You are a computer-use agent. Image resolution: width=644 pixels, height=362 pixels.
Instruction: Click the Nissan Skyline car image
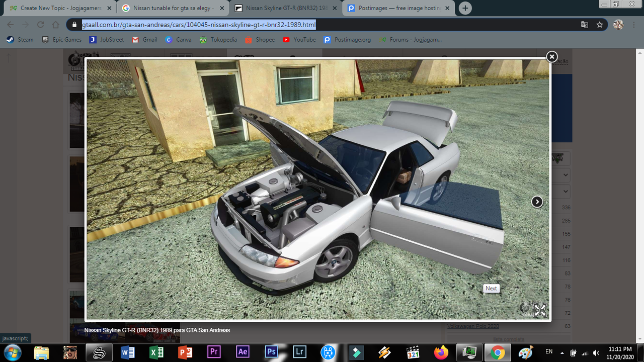(x=318, y=189)
